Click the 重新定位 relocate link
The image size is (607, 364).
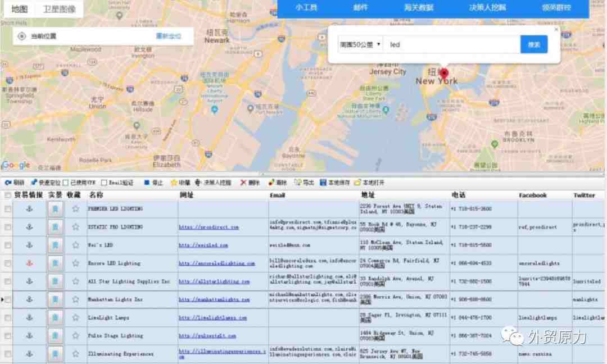tap(169, 36)
